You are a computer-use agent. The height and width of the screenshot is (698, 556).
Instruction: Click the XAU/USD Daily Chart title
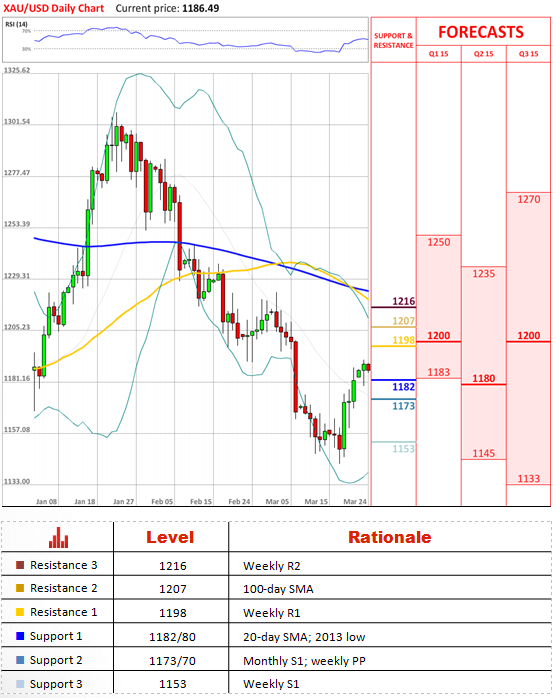click(x=53, y=8)
